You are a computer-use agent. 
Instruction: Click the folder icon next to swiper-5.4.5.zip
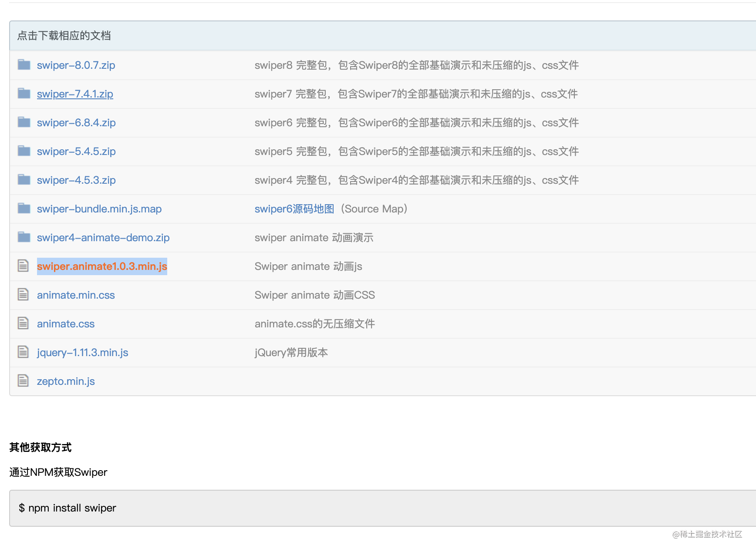(24, 151)
